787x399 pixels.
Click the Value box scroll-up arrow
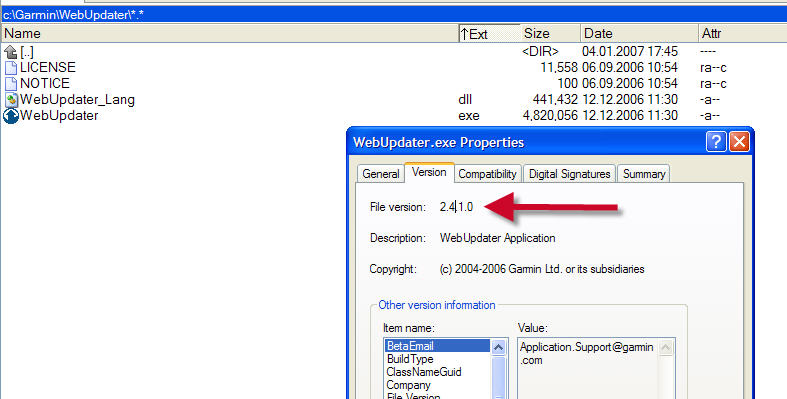point(666,347)
